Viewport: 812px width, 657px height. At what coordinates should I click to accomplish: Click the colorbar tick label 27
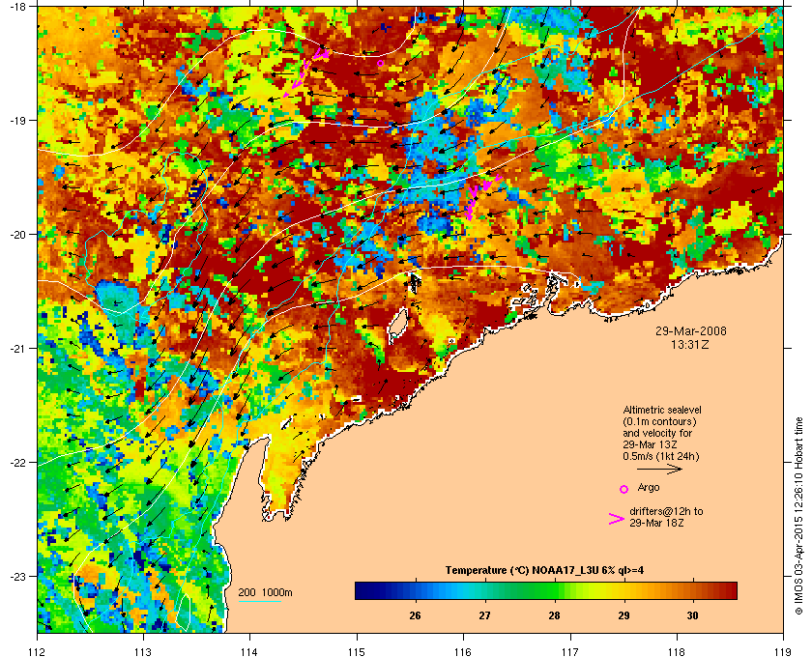click(484, 616)
